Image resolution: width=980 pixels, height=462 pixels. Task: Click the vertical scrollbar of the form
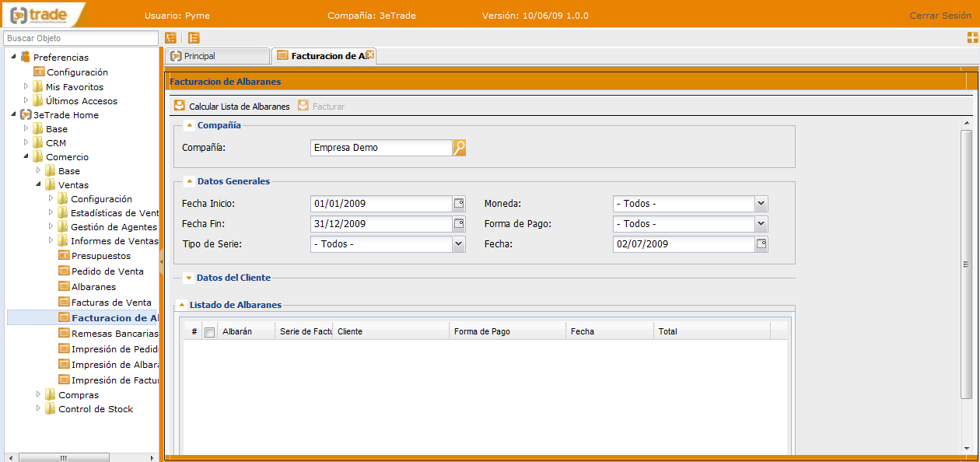pyautogui.click(x=966, y=264)
